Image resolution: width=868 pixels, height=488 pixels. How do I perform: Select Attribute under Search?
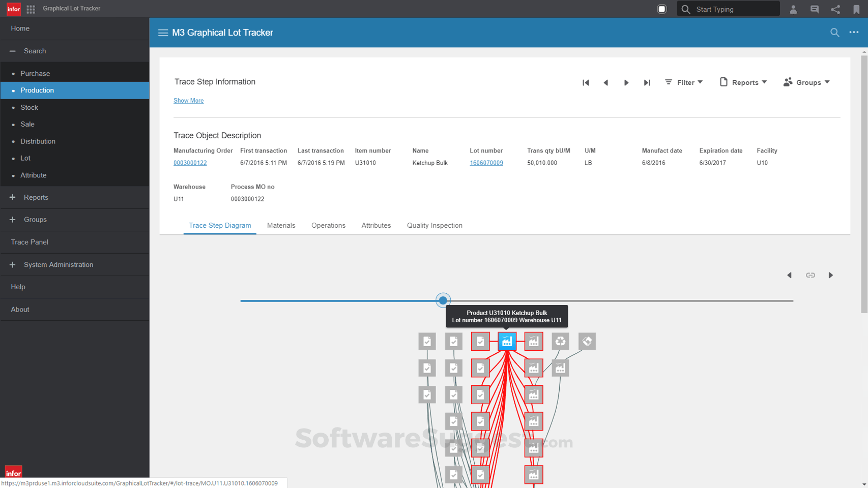point(75,175)
